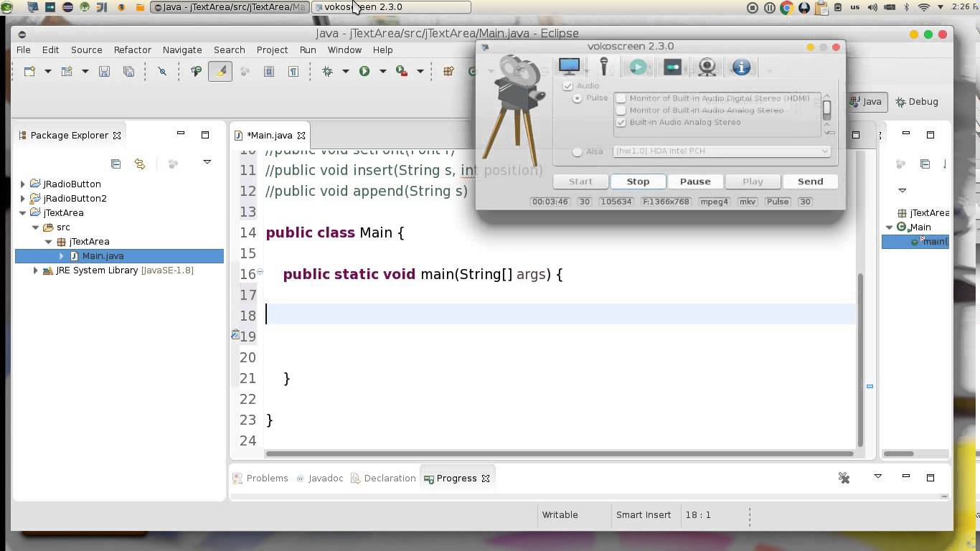This screenshot has height=551, width=980.
Task: Open the File menu
Action: pyautogui.click(x=24, y=50)
